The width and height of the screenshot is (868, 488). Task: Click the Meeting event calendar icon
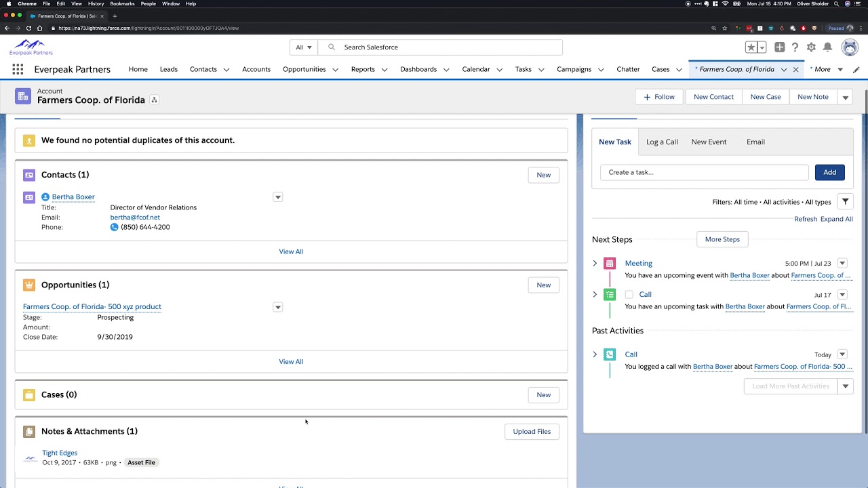pos(610,264)
